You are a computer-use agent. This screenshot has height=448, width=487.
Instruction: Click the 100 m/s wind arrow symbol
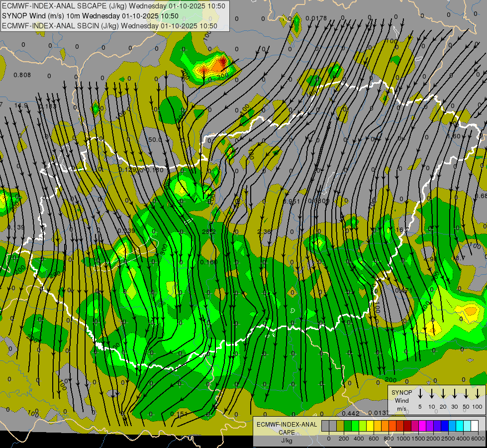point(478,394)
